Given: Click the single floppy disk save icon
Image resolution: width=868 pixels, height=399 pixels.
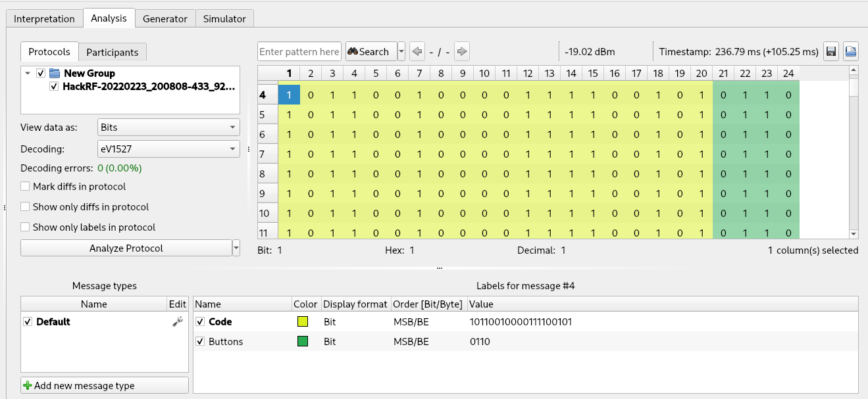Looking at the screenshot, I should (x=831, y=52).
